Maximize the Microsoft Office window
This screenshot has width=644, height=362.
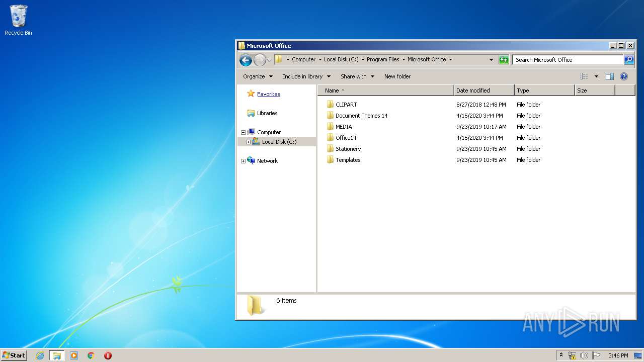[x=621, y=46]
